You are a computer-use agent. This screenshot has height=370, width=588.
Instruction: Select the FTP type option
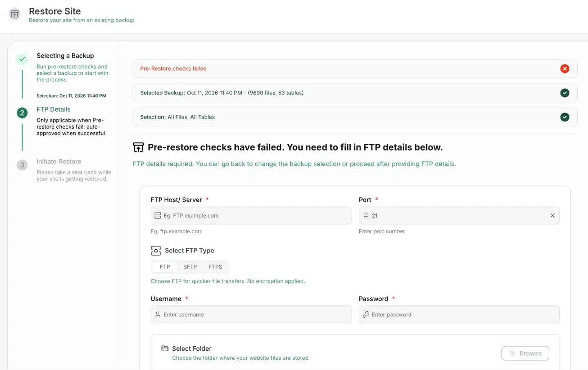point(165,267)
